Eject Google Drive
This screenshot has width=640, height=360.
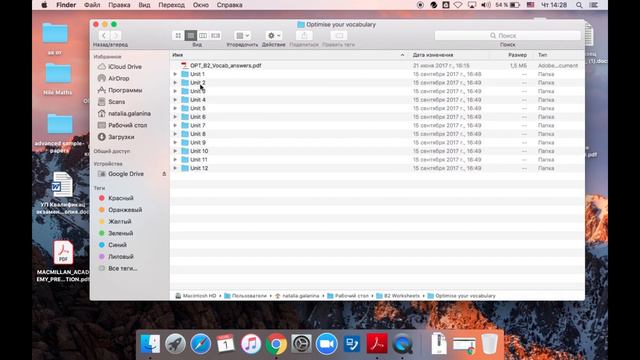[x=164, y=174]
